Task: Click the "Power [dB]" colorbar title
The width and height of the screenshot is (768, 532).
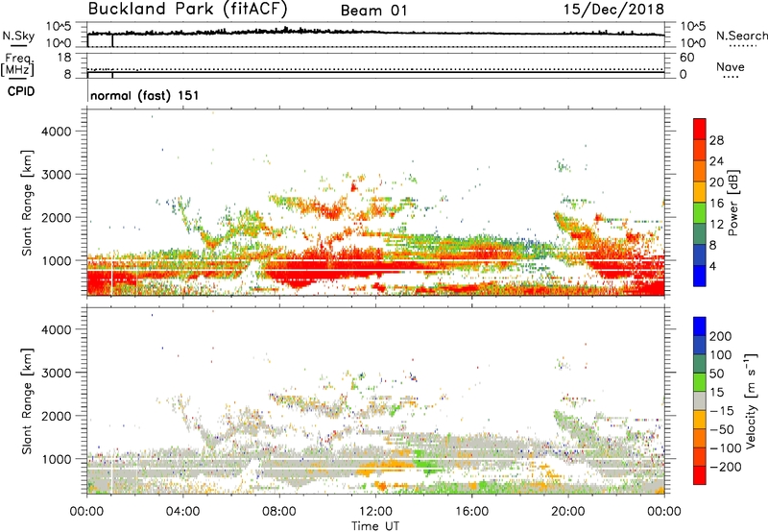Action: click(732, 203)
